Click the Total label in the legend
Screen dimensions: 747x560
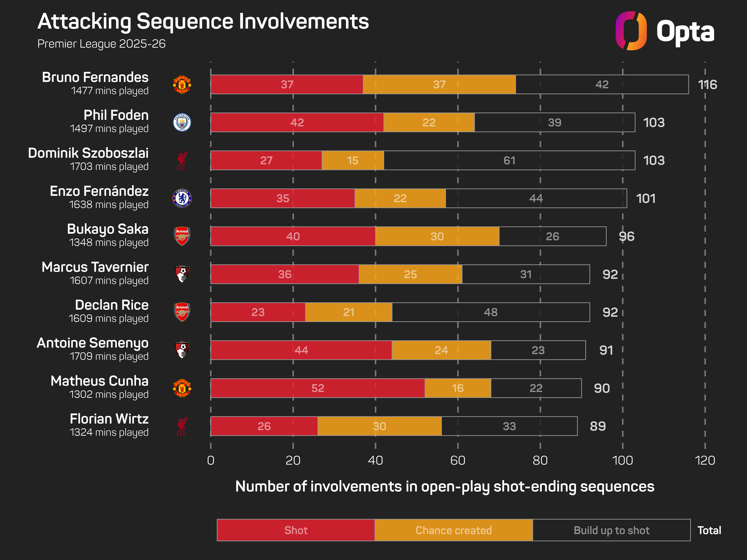[709, 530]
